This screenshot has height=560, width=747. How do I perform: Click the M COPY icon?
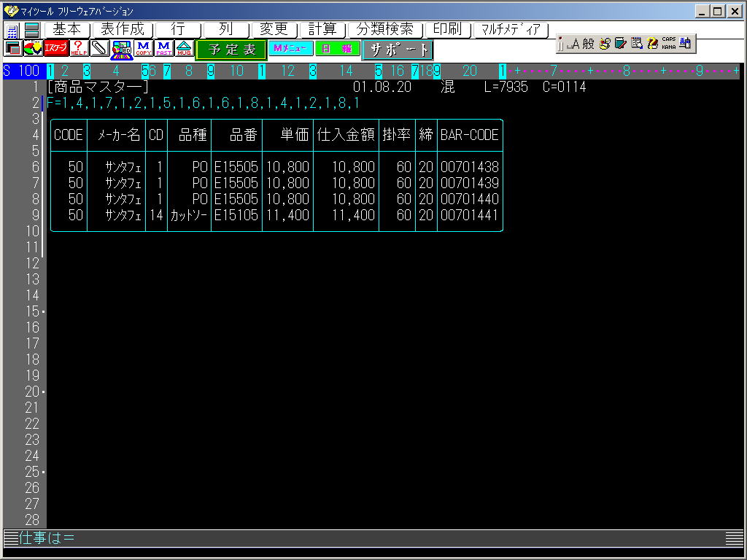[143, 48]
